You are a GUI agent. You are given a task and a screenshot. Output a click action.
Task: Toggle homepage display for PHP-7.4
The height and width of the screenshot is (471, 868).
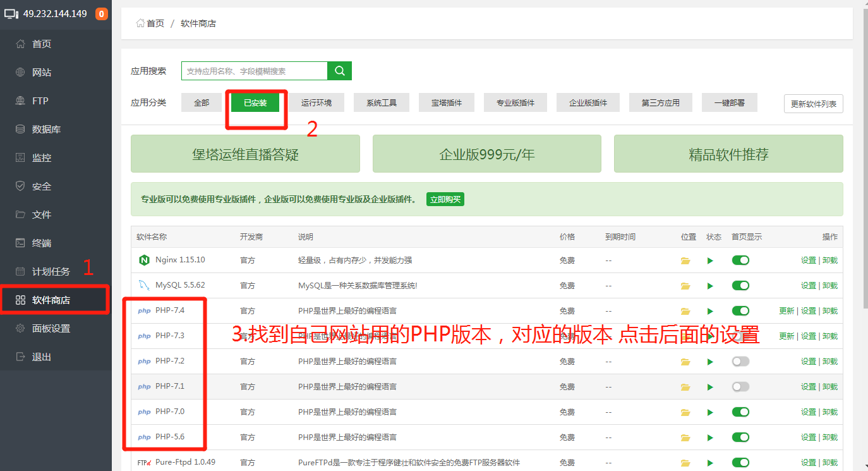point(740,310)
